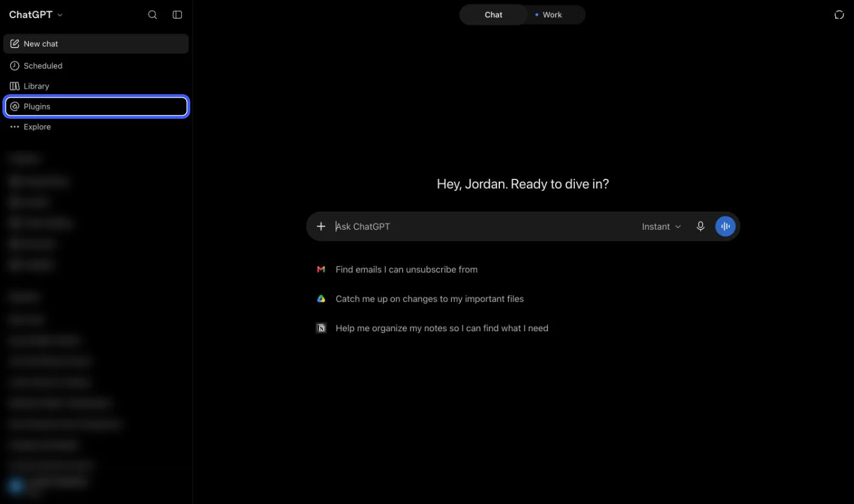The height and width of the screenshot is (504, 854).
Task: Start a New chat from the sidebar
Action: (96, 44)
